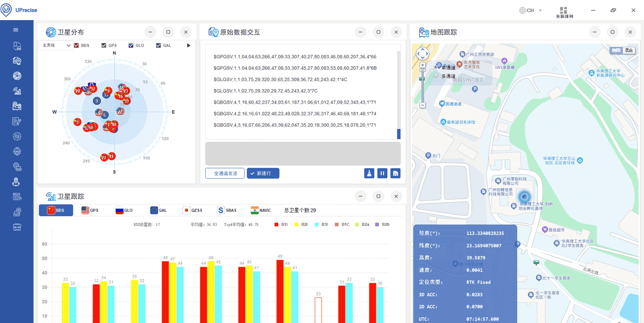The height and width of the screenshot is (323, 644).
Task: Click the compass control on the map
Action: pyautogui.click(x=423, y=53)
